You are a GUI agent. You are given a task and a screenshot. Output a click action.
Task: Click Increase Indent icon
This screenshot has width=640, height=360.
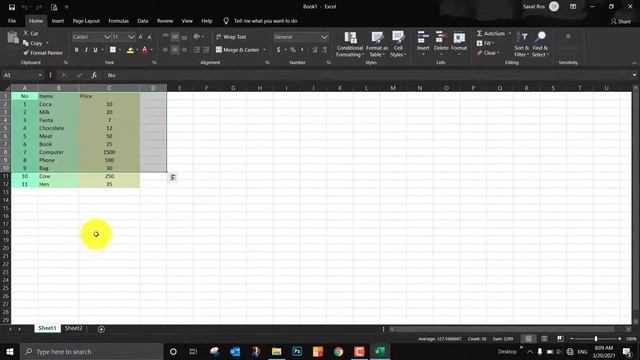(x=206, y=50)
